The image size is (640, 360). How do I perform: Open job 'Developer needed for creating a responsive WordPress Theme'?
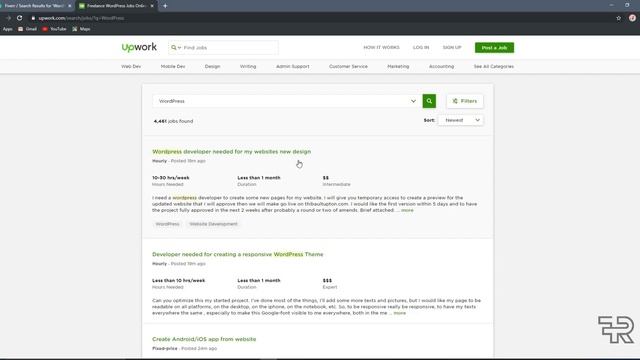click(x=238, y=254)
